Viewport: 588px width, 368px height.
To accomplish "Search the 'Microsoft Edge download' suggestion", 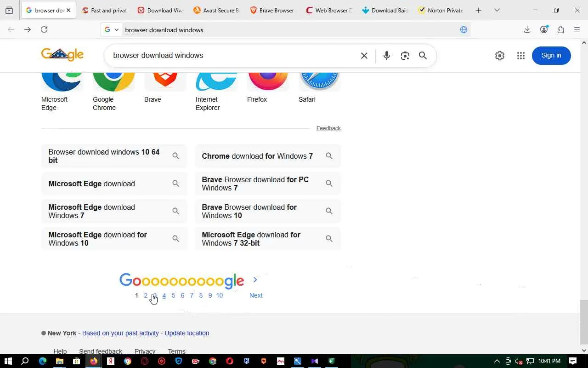I will point(114,184).
